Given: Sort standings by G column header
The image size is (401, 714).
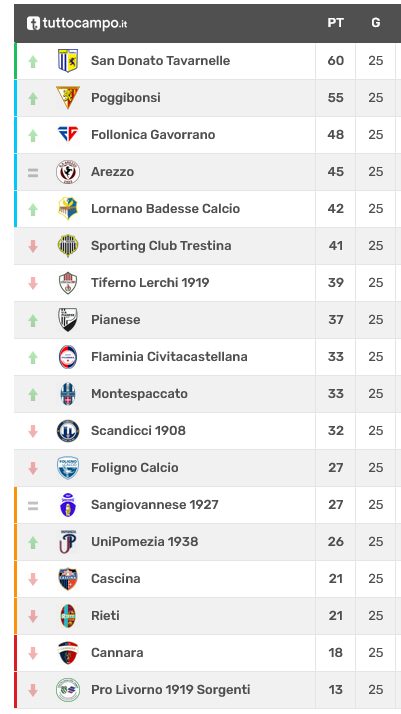Looking at the screenshot, I should point(376,23).
